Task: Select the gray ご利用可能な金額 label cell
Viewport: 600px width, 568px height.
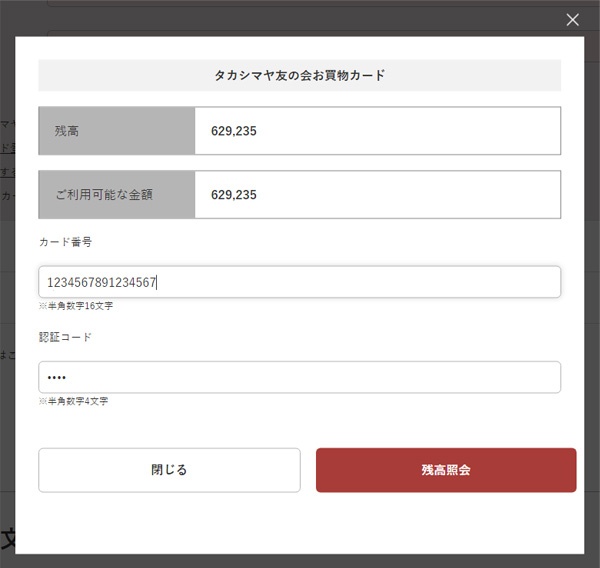Action: 116,195
